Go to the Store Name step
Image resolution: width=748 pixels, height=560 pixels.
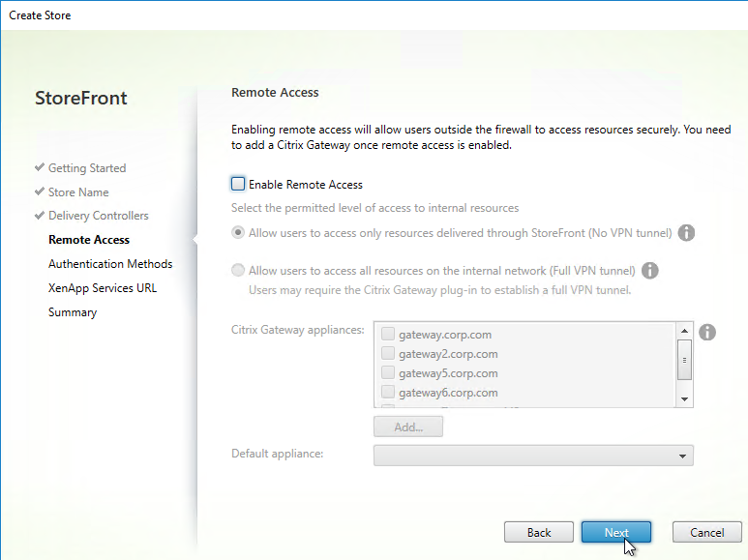click(78, 192)
